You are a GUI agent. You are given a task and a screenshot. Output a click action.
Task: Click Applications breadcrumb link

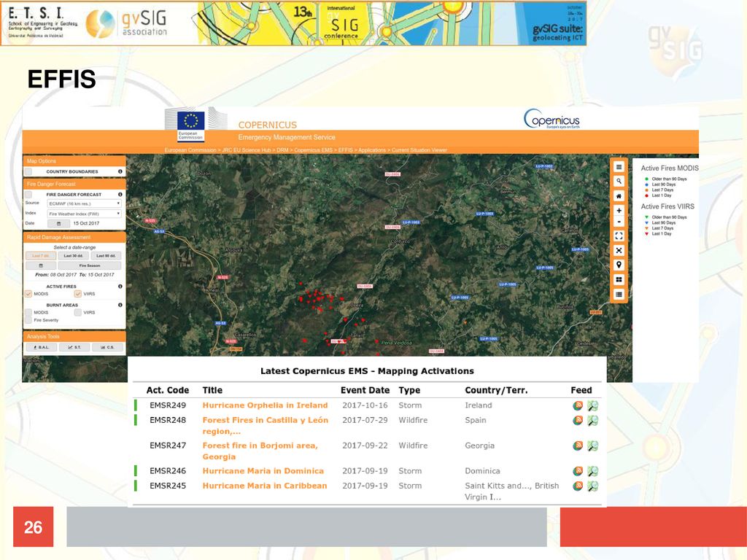pos(372,150)
